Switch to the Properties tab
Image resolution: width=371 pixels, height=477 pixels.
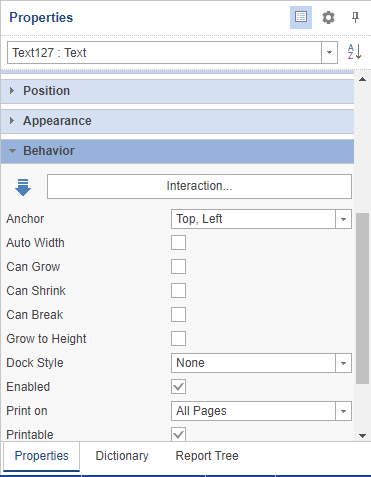click(41, 456)
